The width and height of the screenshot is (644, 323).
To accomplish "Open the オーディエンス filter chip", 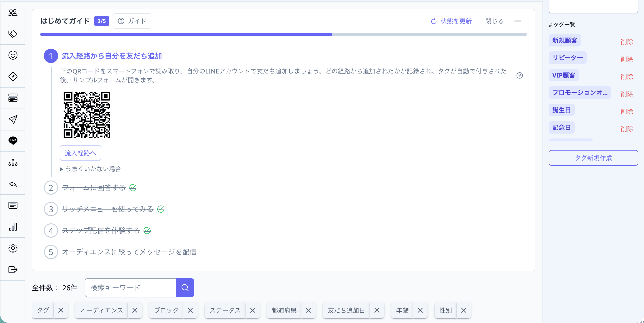I will coord(101,310).
